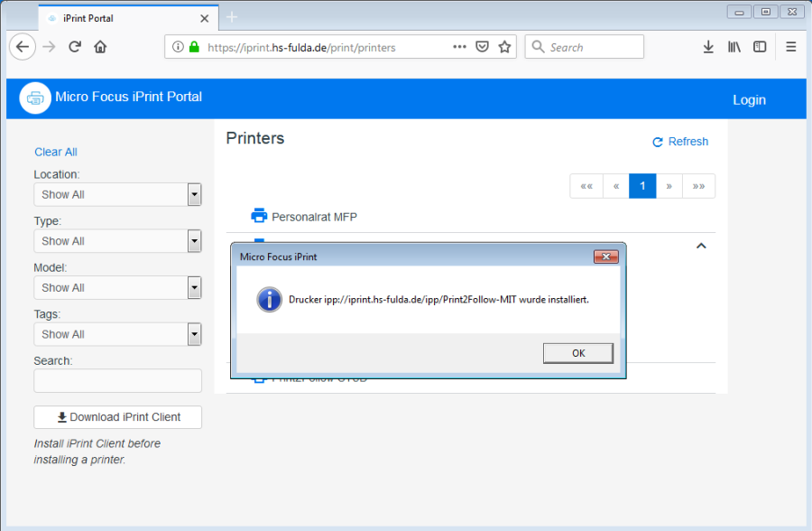Viewport: 812px width, 531px height.
Task: Click inside the sidebar Search field
Action: [x=117, y=380]
